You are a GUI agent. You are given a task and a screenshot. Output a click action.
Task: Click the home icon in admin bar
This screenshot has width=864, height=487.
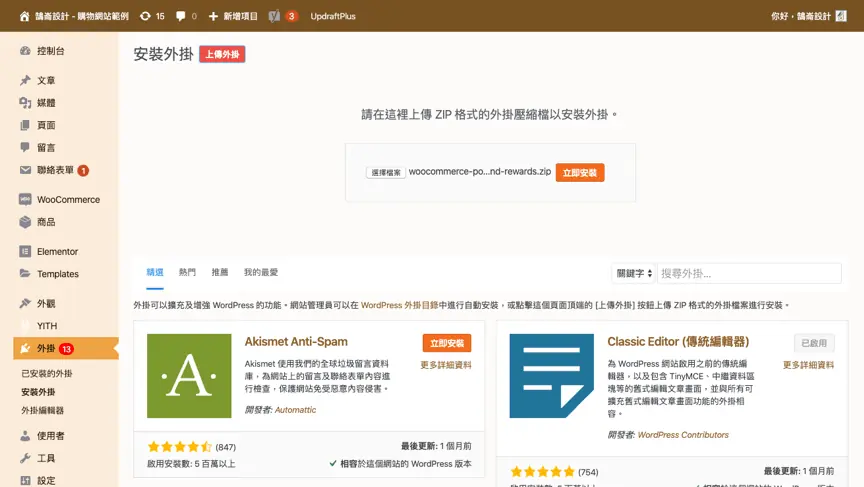point(24,17)
